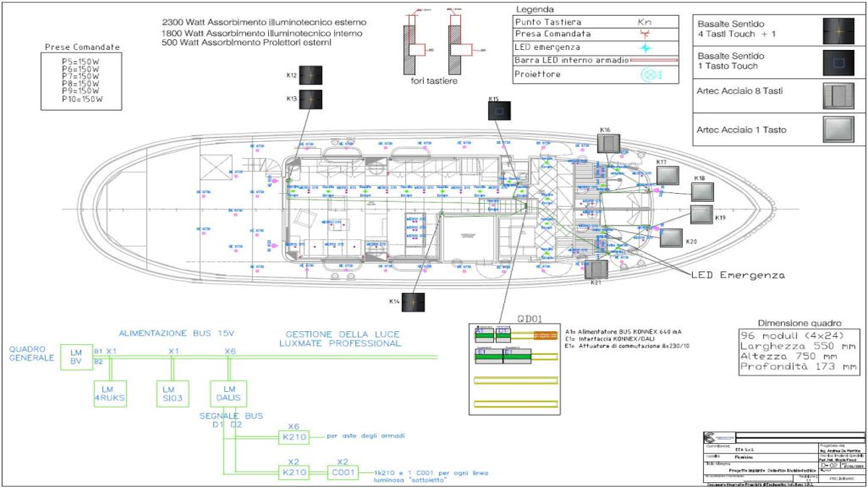Click the LM SI03 block

[x=173, y=393]
